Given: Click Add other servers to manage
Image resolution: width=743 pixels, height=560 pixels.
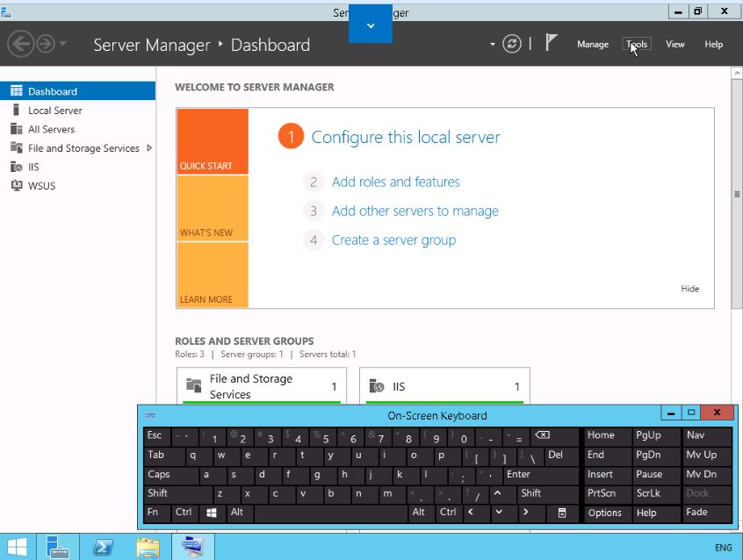Looking at the screenshot, I should 415,211.
